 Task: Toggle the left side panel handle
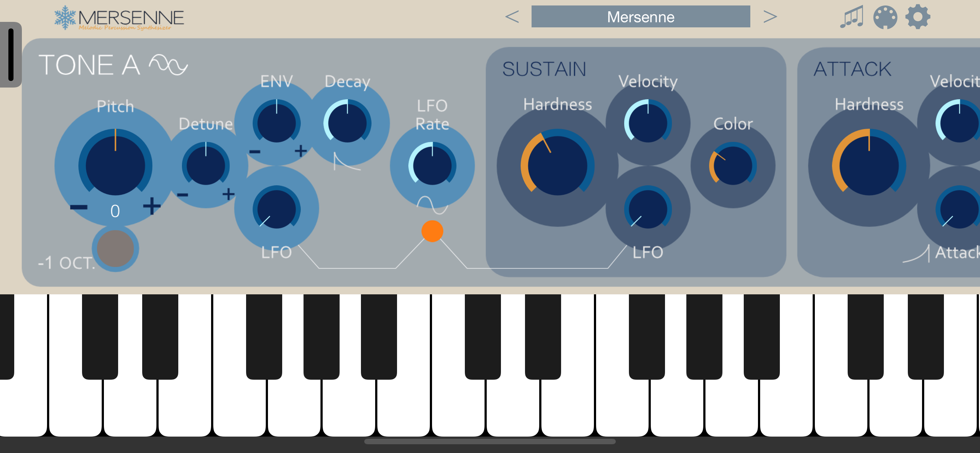[x=11, y=55]
